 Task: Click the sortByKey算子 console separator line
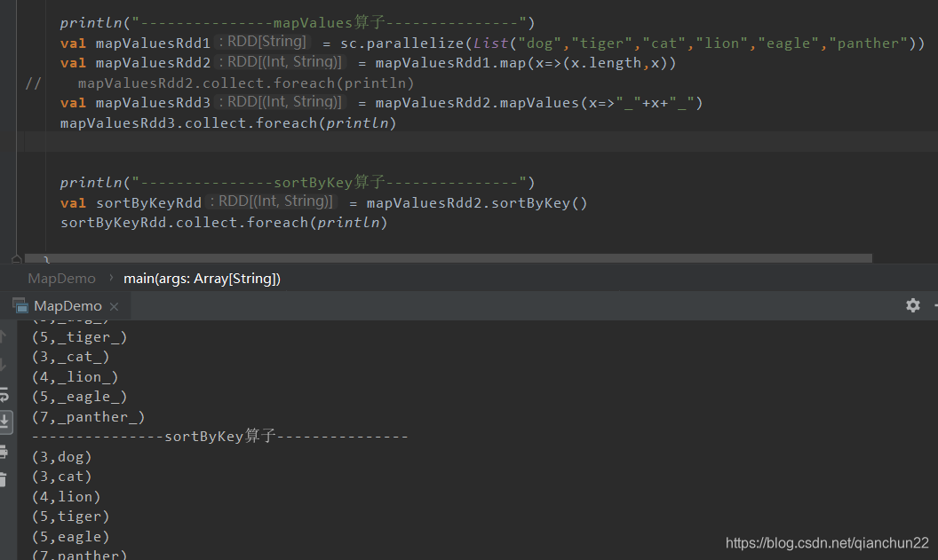point(219,437)
